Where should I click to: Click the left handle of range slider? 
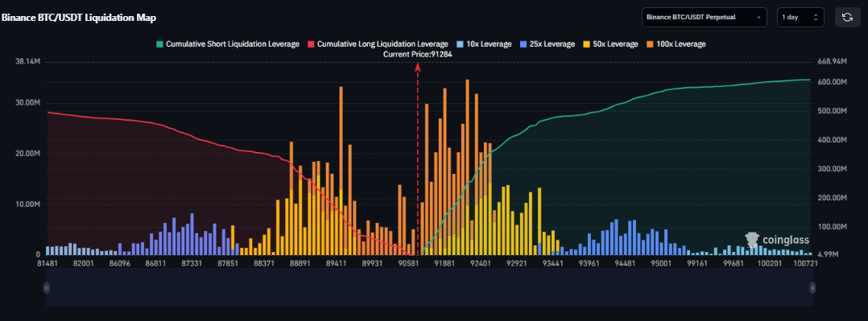47,287
